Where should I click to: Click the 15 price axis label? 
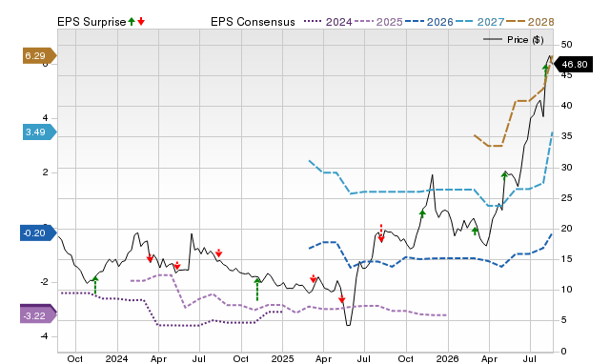pos(567,259)
